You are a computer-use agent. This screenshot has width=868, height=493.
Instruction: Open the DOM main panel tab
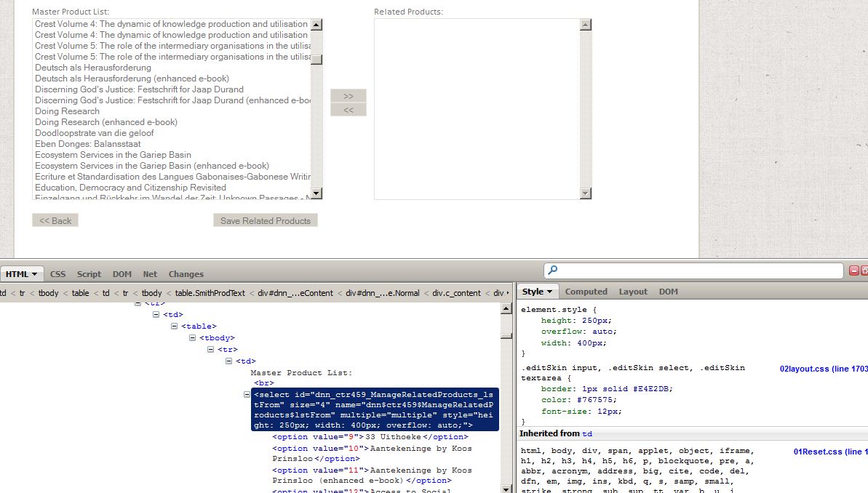(x=122, y=274)
